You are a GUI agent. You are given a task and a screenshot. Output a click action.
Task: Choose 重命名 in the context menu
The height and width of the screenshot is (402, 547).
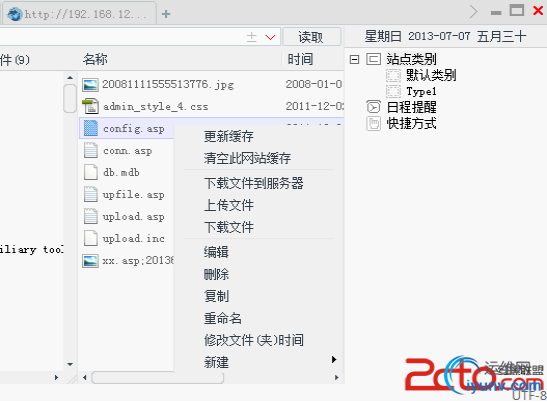point(223,318)
